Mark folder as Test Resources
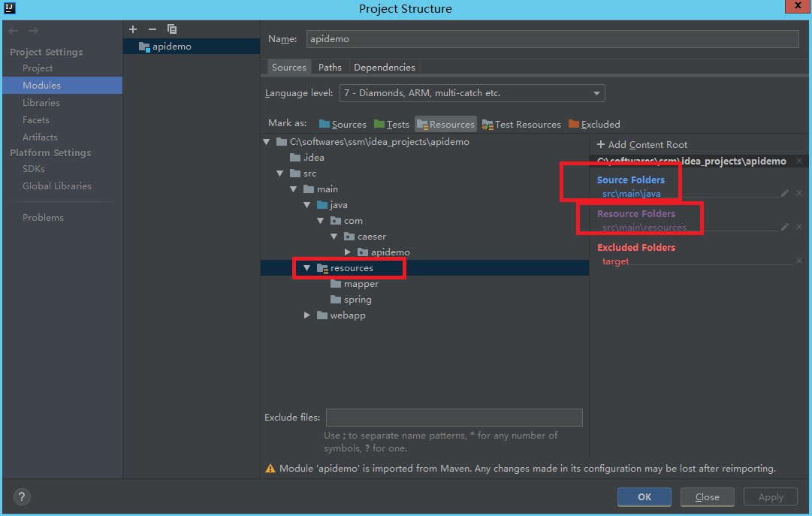812x516 pixels. (x=521, y=125)
